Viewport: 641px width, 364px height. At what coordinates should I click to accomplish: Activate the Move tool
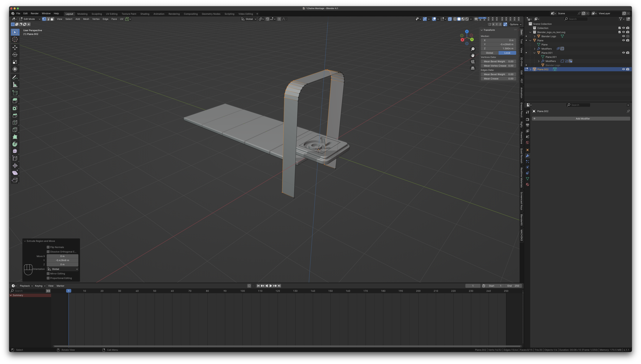pos(15,47)
